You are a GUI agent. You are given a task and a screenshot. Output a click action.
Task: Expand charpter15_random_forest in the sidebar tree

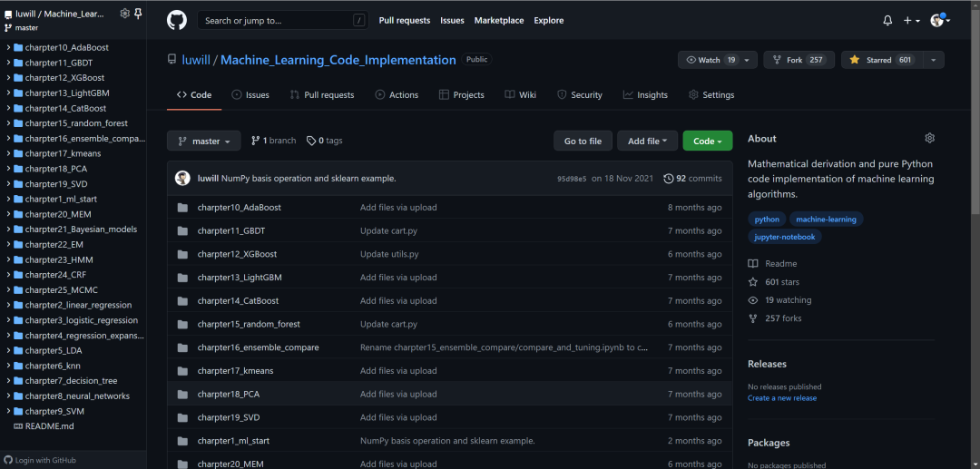coord(8,123)
